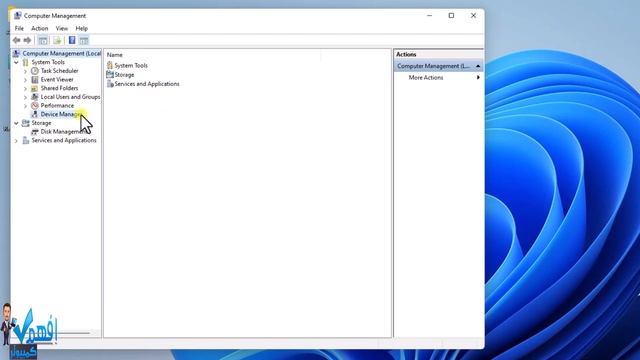Open the Help menu
640x360 pixels.
[82, 29]
